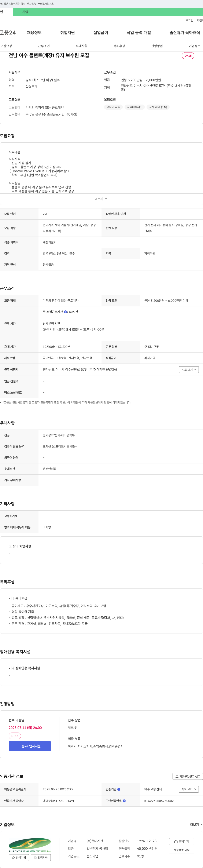Open the 실업급여 menu
This screenshot has height=868, width=203.
point(101,33)
